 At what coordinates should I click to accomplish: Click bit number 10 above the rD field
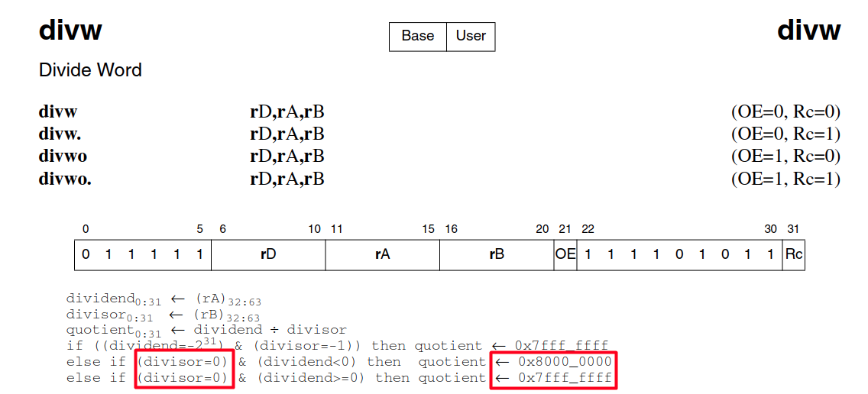(x=315, y=229)
